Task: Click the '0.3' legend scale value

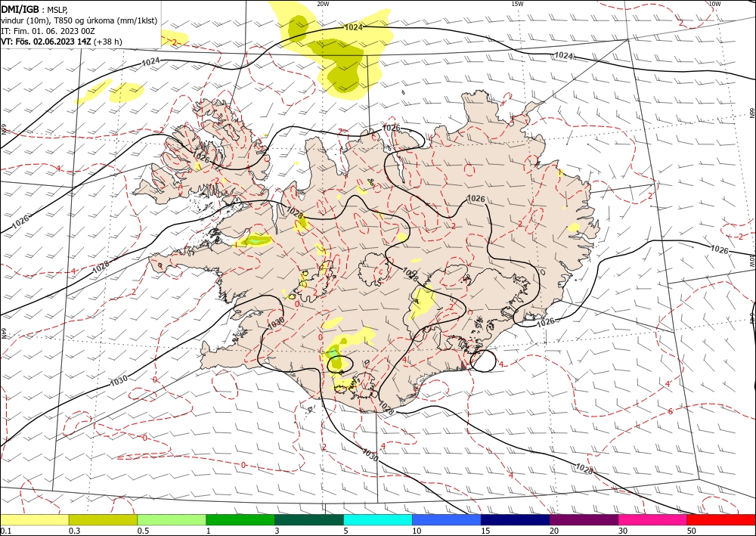Action: 74,531
